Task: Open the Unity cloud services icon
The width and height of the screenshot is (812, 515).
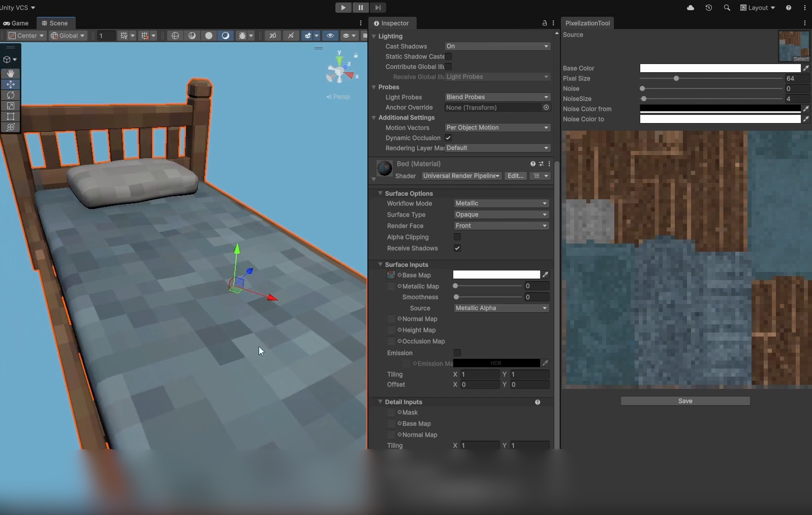Action: tap(690, 8)
